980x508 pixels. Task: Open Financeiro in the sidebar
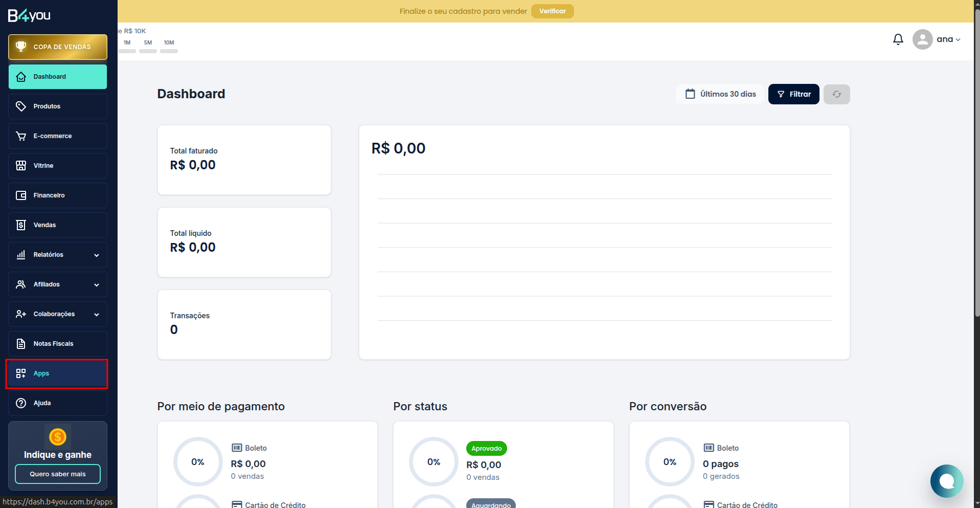click(x=58, y=195)
